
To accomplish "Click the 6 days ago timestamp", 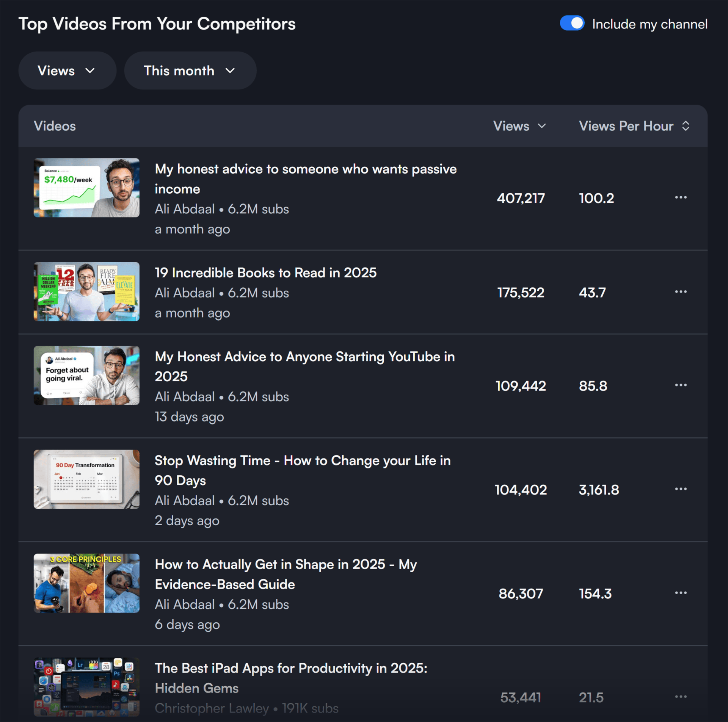I will click(187, 625).
